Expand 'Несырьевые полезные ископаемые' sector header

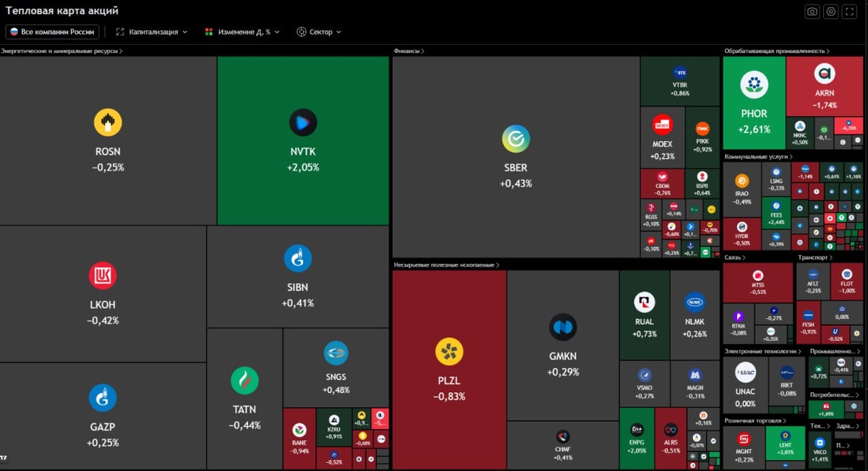[447, 265]
